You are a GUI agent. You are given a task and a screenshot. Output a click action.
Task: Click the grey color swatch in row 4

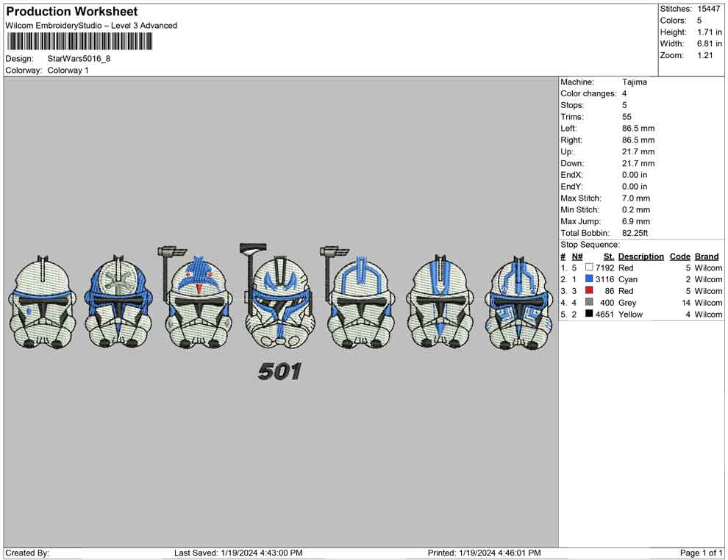point(589,302)
